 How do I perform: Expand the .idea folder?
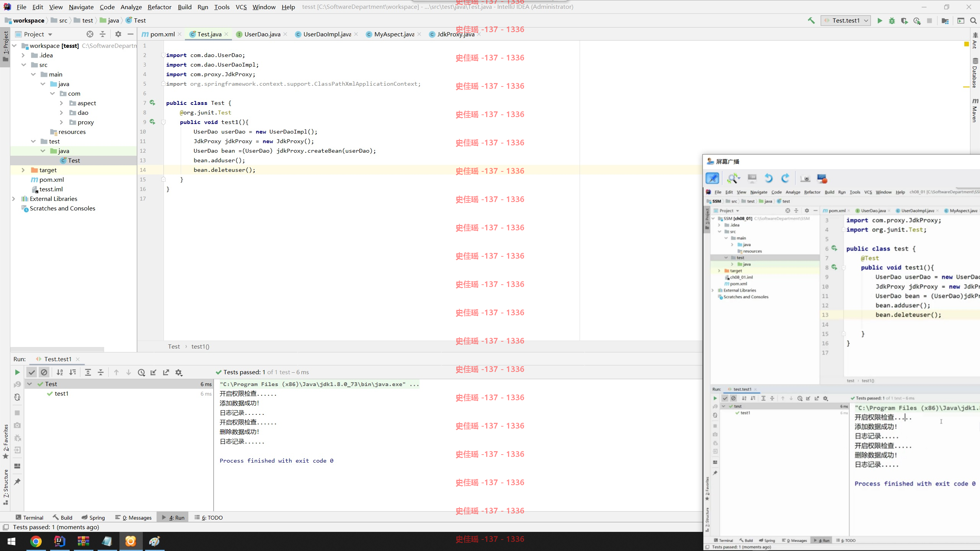(x=23, y=55)
